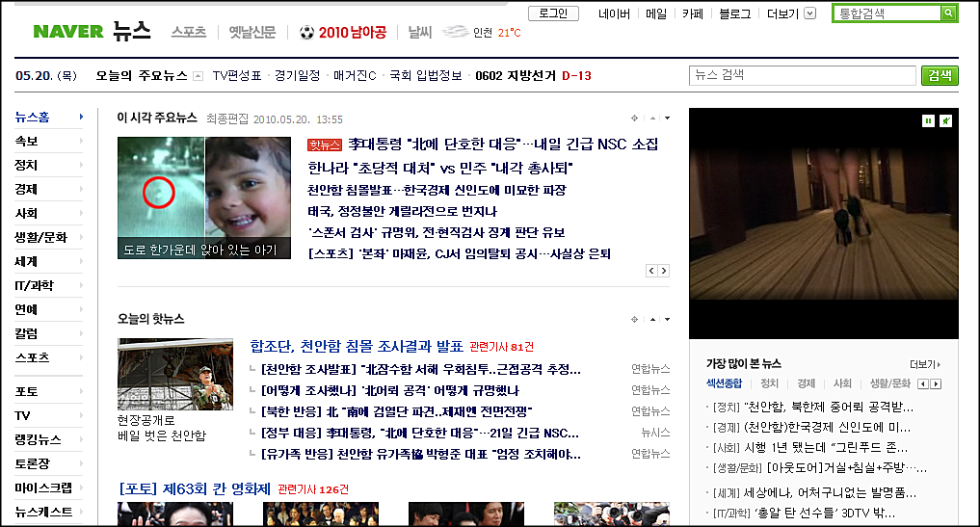This screenshot has height=527, width=980.
Task: Click the weather cloud icon for 인천
Action: point(455,31)
